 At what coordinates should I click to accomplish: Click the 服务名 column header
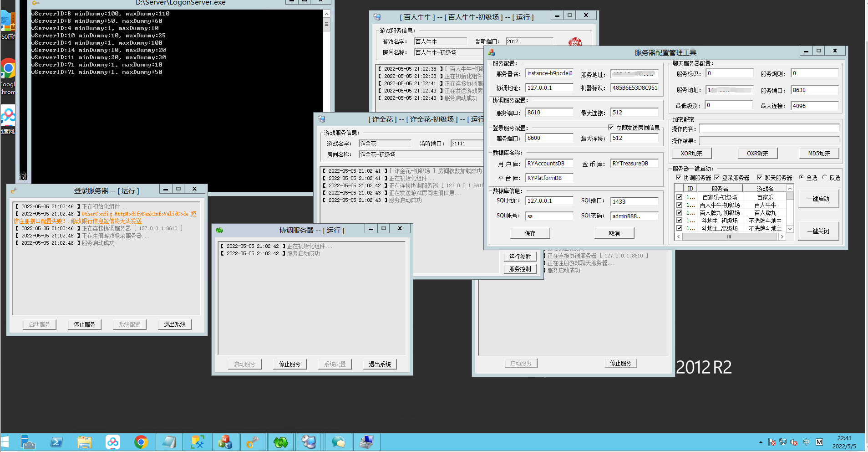pos(720,189)
